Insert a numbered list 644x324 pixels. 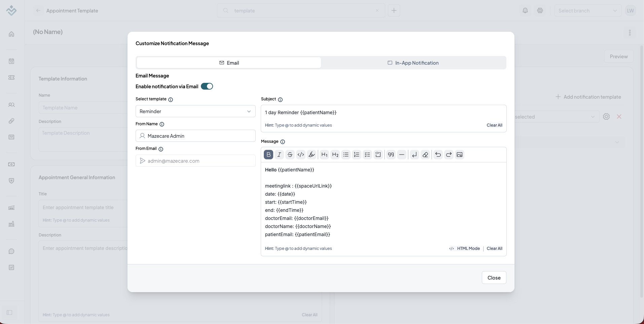coord(357,155)
